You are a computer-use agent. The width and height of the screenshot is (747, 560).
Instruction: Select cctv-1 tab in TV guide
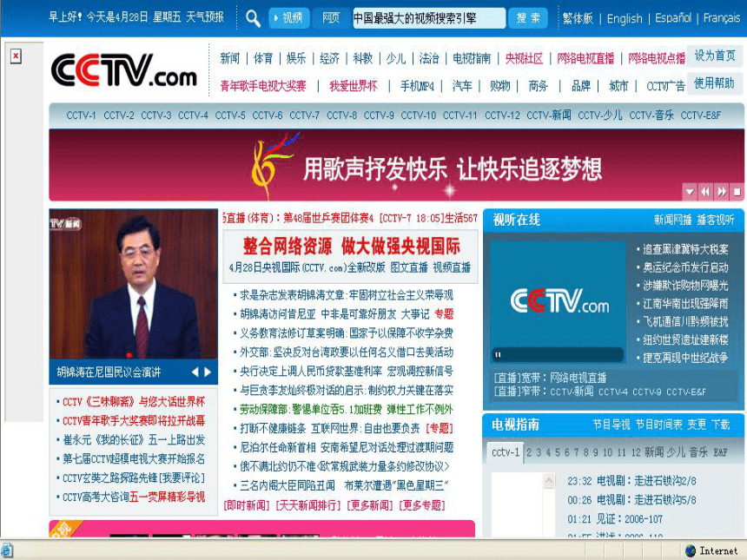click(x=505, y=451)
